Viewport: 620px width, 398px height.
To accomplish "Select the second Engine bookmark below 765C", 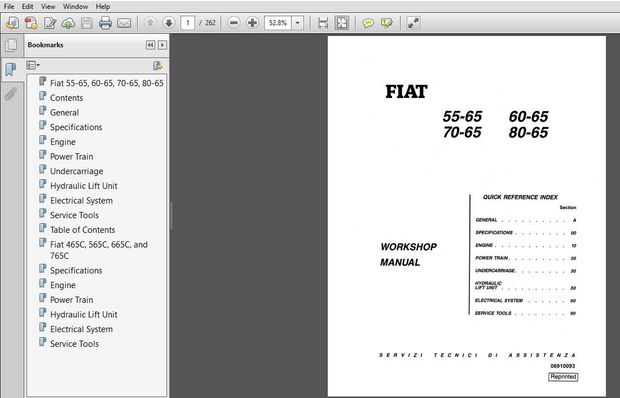I will click(x=62, y=285).
